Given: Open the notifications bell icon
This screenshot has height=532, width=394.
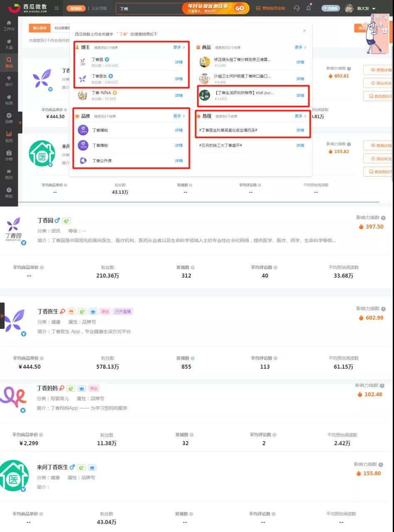Looking at the screenshot, I should [308, 8].
